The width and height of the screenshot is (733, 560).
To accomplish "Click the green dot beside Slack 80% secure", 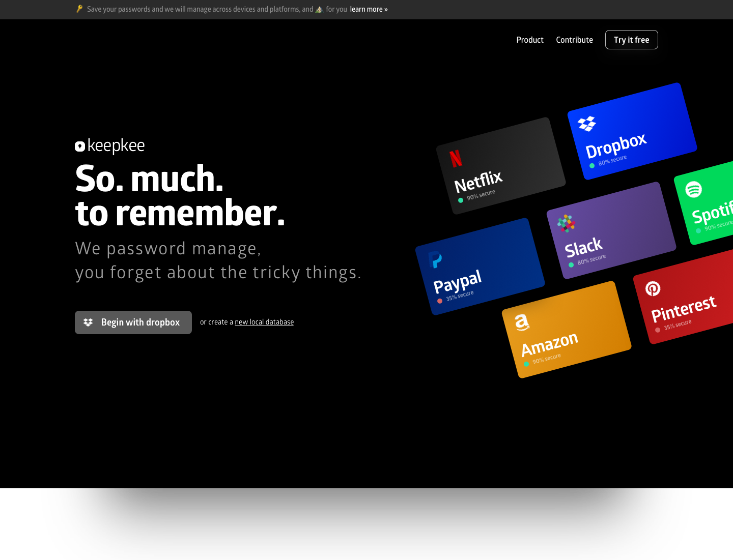I will (x=571, y=264).
